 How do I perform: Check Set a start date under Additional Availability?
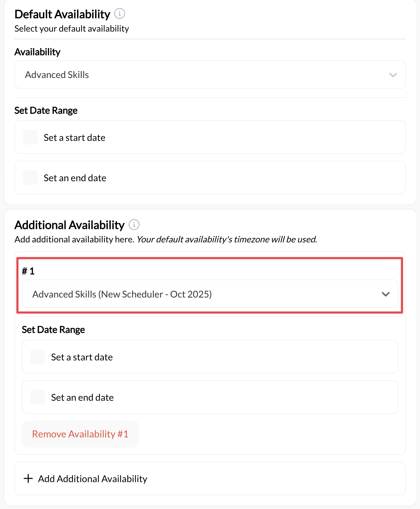coord(37,357)
